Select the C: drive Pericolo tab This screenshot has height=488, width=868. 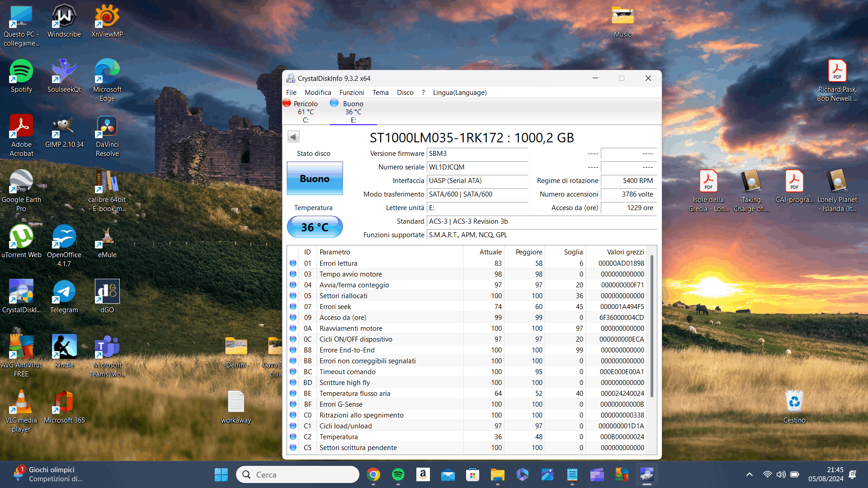tap(305, 112)
